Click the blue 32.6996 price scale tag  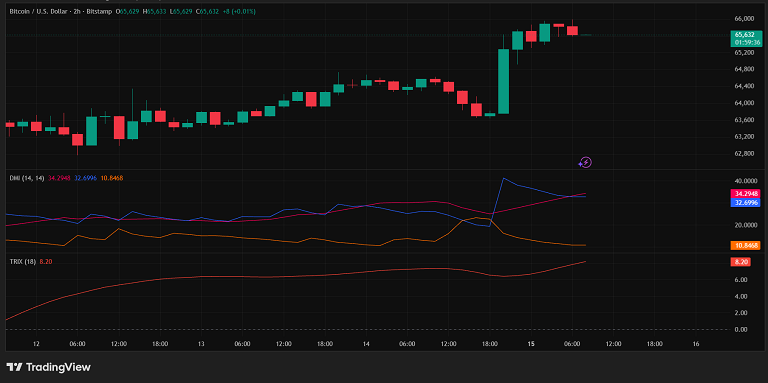(745, 202)
